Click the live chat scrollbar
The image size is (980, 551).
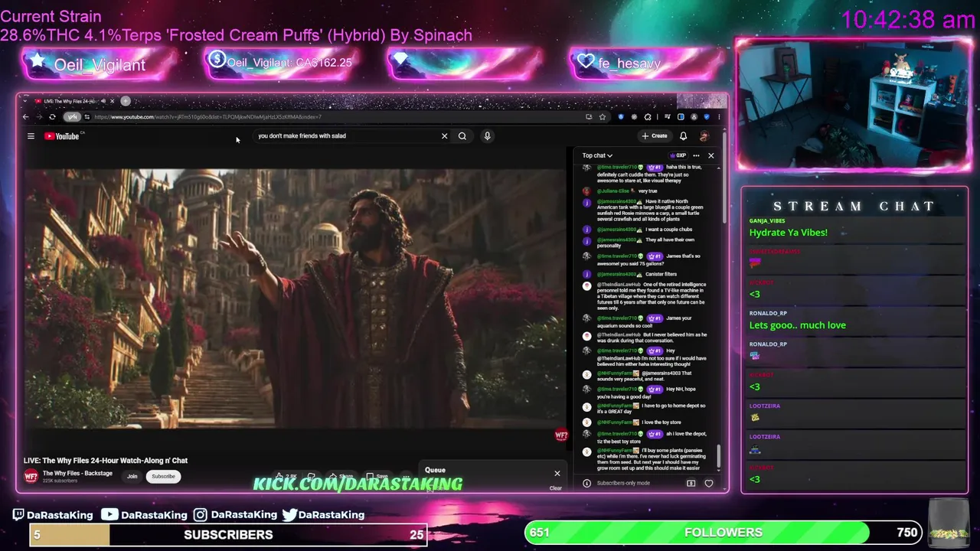click(719, 458)
